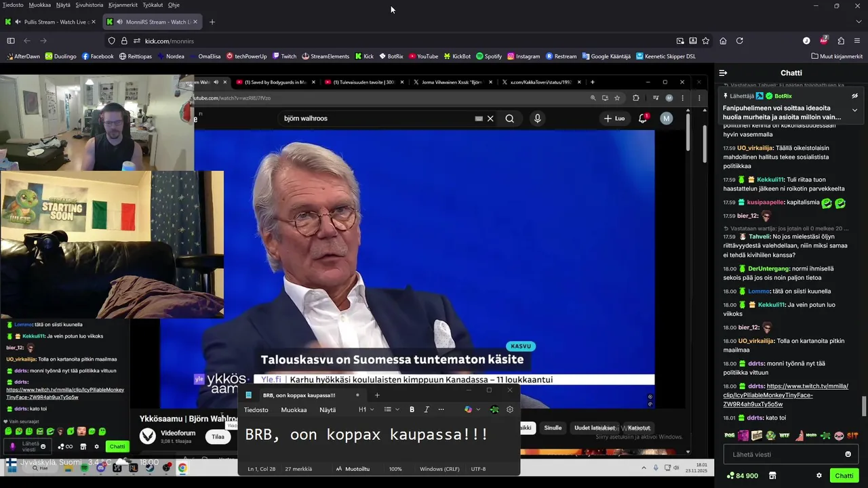
Task: Switch to Pullis Stream browser tab
Action: (x=50, y=22)
